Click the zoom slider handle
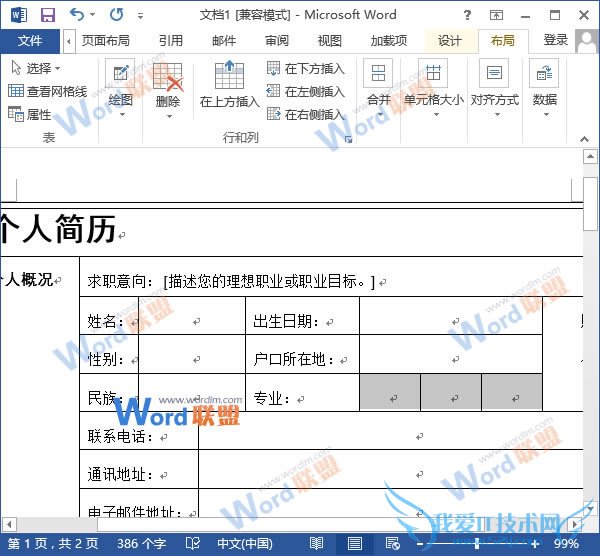The image size is (600, 556). (477, 544)
